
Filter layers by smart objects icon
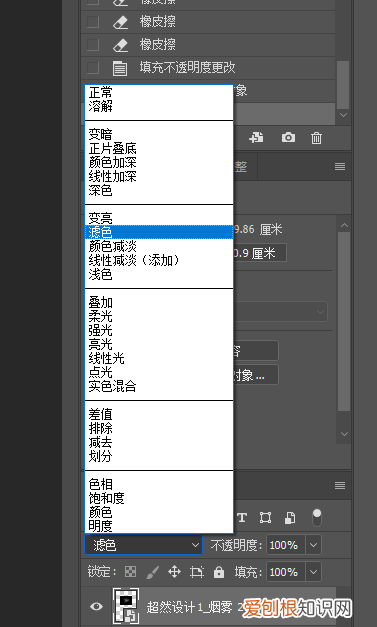coord(290,518)
